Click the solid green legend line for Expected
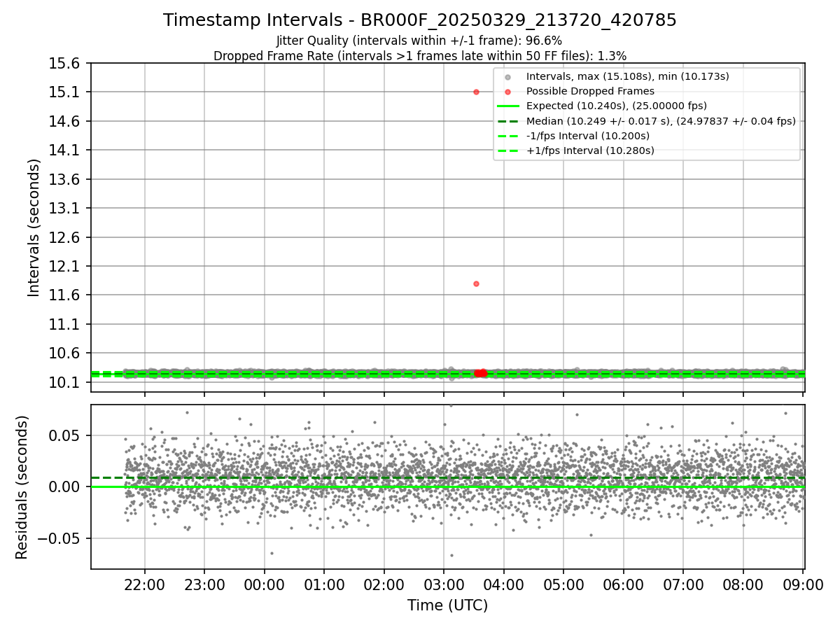The image size is (840, 630). 508,106
